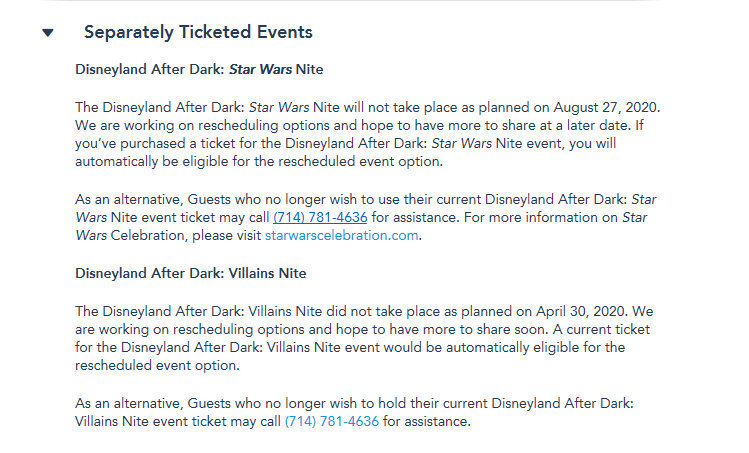This screenshot has height=453, width=749.
Task: Click the Disneyland After Dark: Villains Nite subheading
Action: [x=191, y=273]
